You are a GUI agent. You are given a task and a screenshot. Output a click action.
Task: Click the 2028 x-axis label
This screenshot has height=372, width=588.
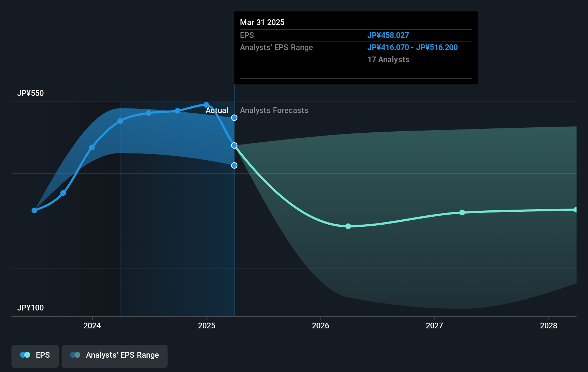coord(549,325)
